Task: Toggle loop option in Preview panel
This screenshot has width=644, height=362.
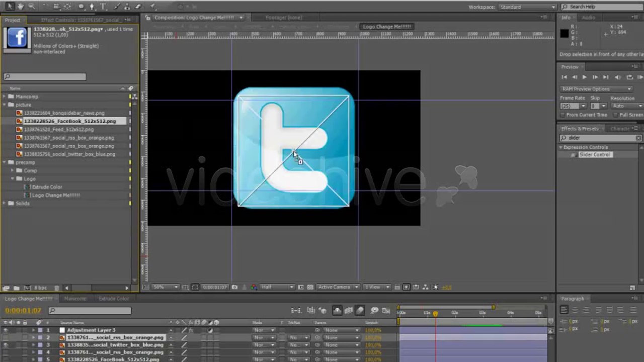Action: pyautogui.click(x=629, y=77)
